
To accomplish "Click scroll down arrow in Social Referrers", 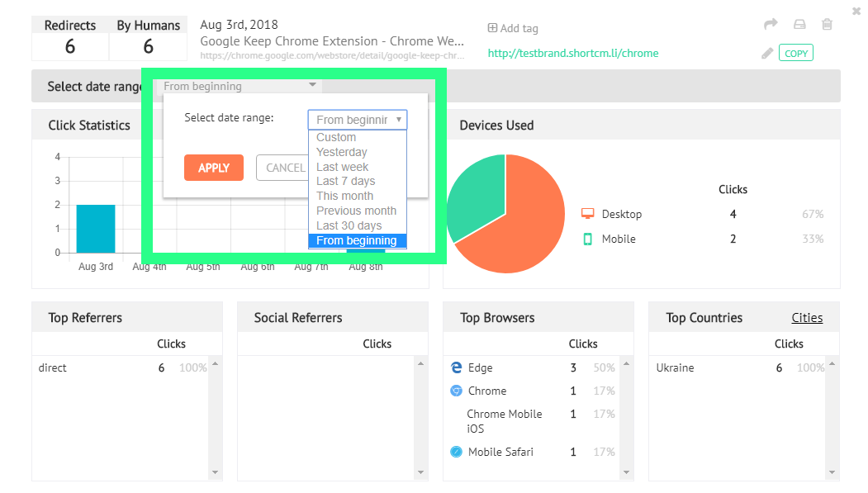I will [x=420, y=472].
